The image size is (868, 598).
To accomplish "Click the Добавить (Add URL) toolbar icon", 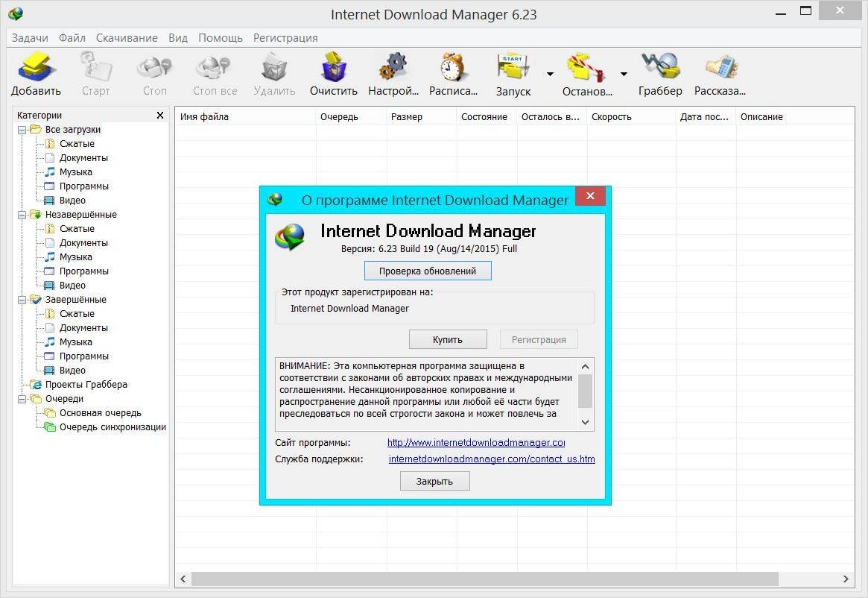I will tap(36, 66).
